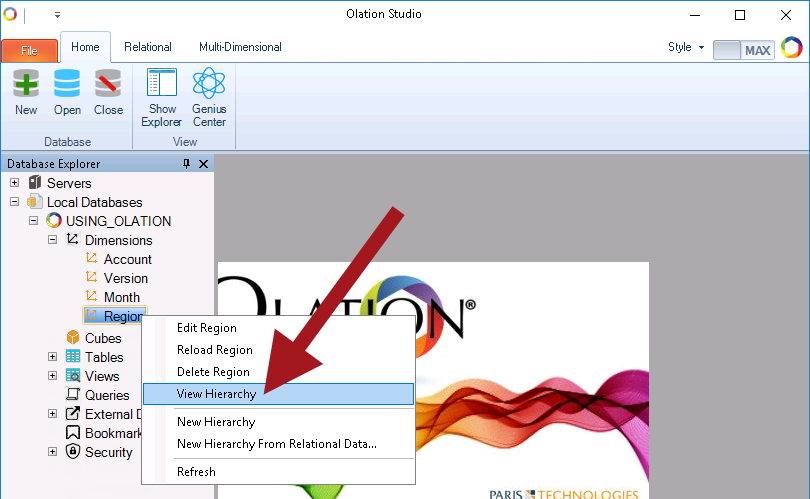Select the Account dimension

tap(127, 259)
